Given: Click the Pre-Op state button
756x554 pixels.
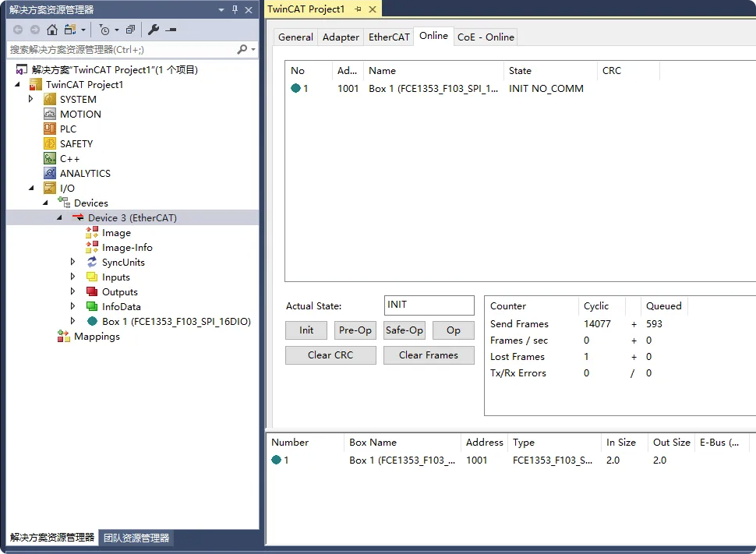Looking at the screenshot, I should coord(355,330).
